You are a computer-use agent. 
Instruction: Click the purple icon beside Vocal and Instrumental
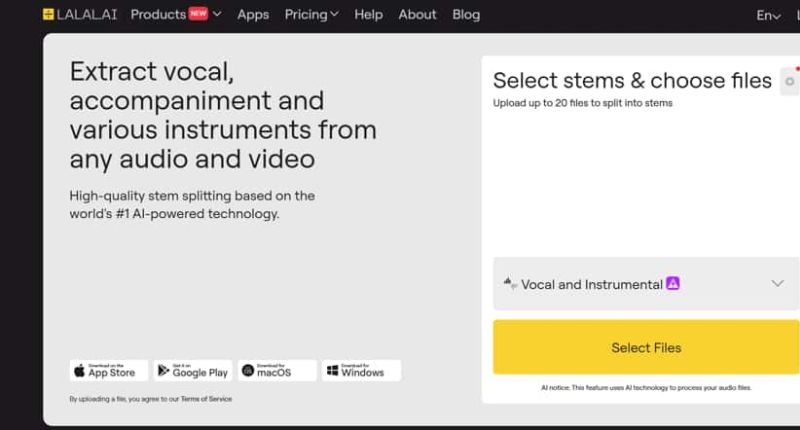coord(673,284)
